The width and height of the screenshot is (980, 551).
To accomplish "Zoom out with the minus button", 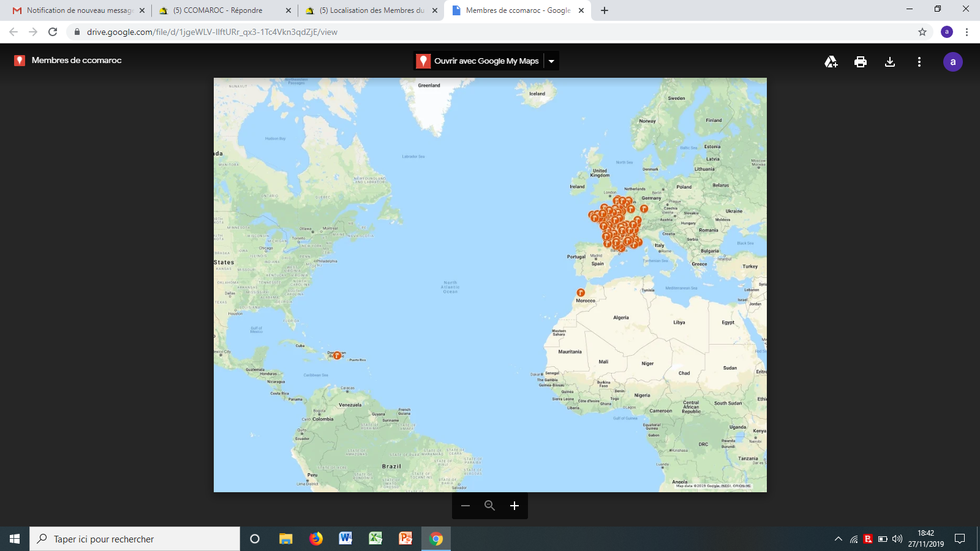I will click(466, 506).
